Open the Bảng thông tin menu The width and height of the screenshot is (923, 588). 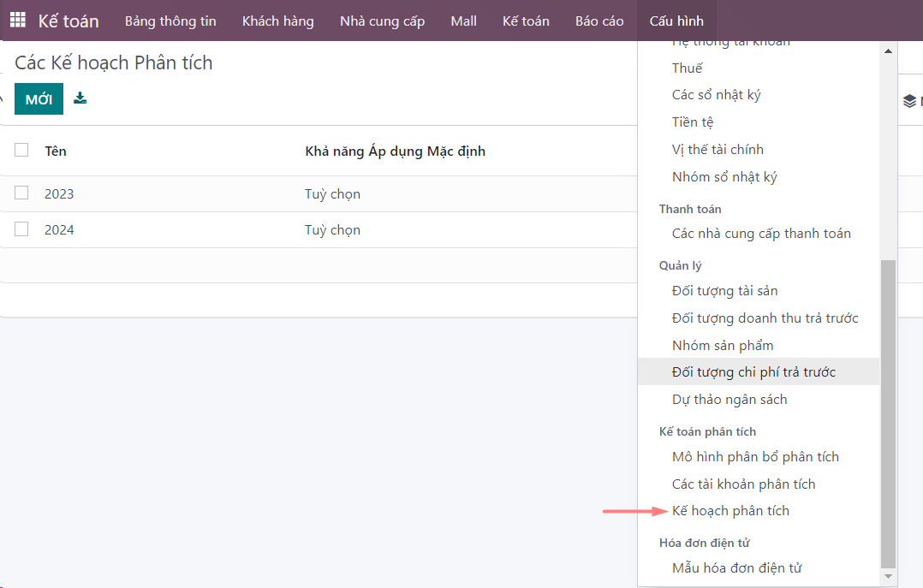click(x=170, y=21)
